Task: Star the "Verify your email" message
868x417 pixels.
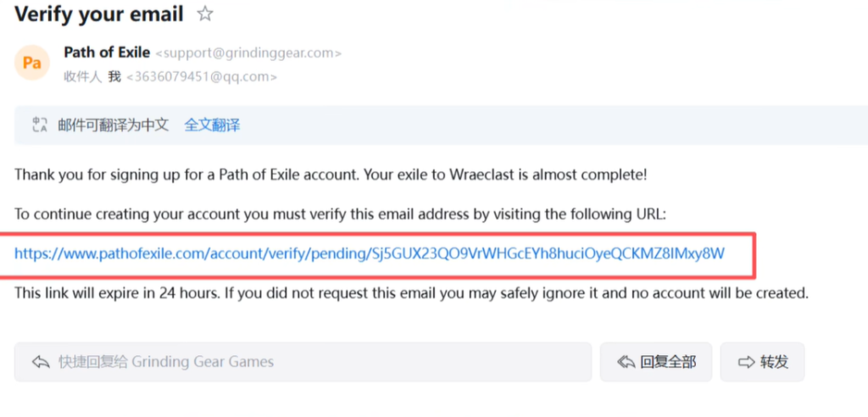Action: click(x=205, y=14)
